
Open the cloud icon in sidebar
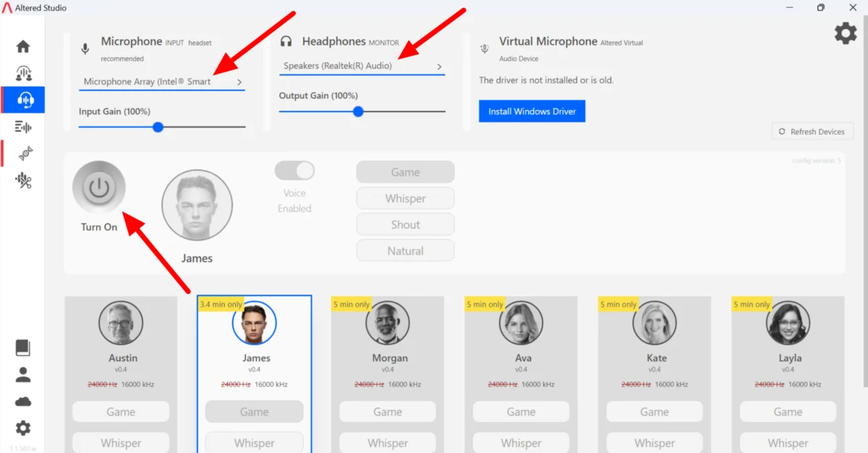[23, 402]
